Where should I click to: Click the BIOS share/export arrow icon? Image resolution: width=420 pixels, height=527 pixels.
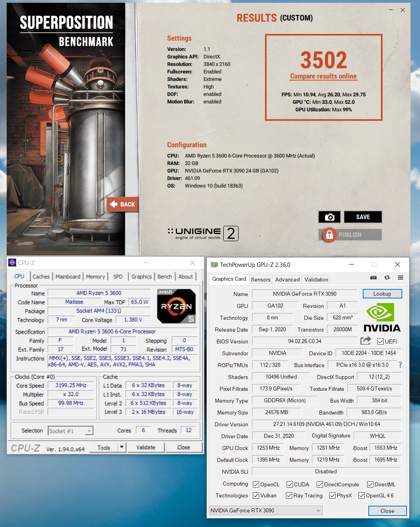tap(366, 341)
